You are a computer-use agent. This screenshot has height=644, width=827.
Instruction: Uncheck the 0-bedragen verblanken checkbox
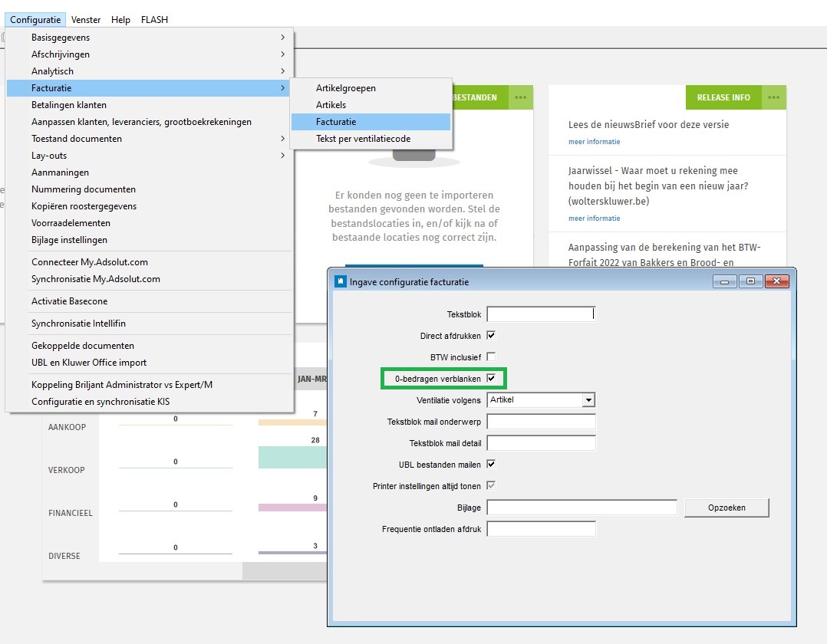coord(491,378)
